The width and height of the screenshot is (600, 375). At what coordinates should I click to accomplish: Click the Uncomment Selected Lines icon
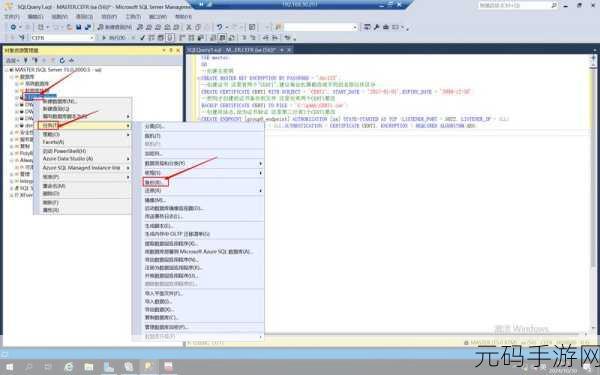[x=253, y=38]
